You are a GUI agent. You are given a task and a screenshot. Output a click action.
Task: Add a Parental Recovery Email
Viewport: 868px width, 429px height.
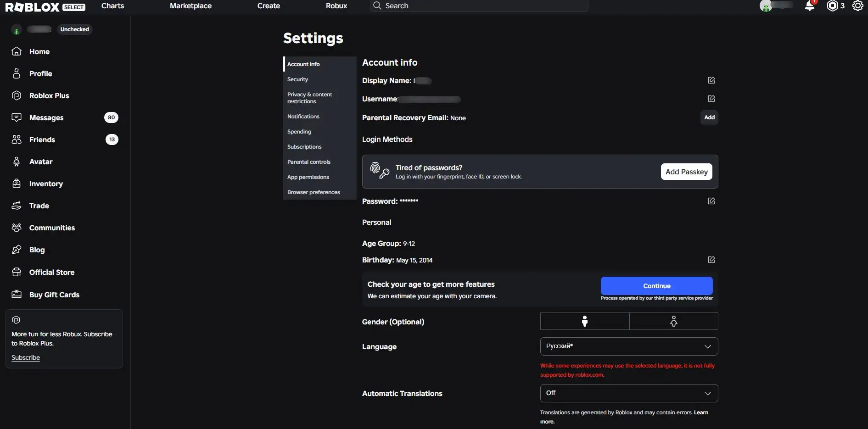pyautogui.click(x=709, y=117)
